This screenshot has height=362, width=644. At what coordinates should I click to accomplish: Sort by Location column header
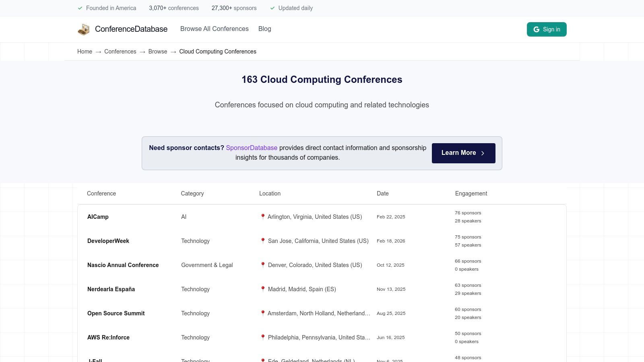tap(270, 193)
